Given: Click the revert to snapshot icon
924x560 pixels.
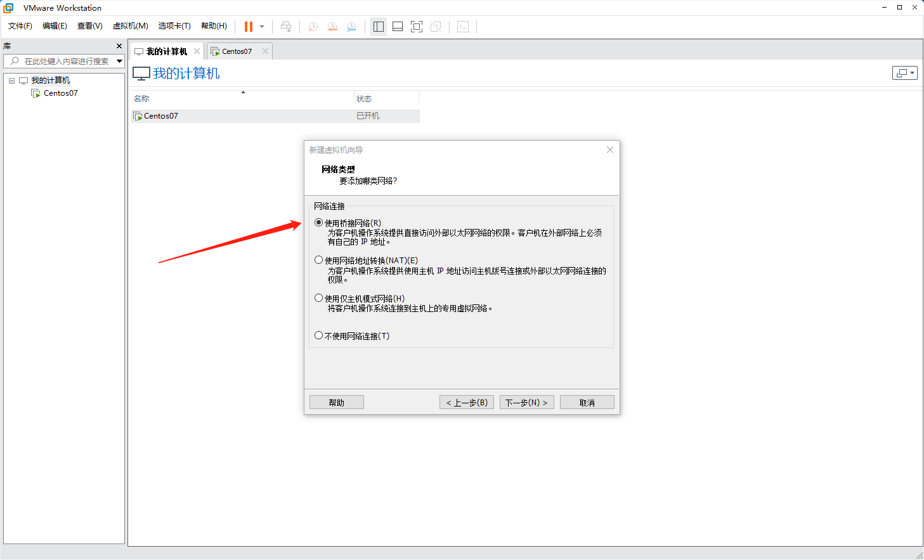Looking at the screenshot, I should [332, 27].
